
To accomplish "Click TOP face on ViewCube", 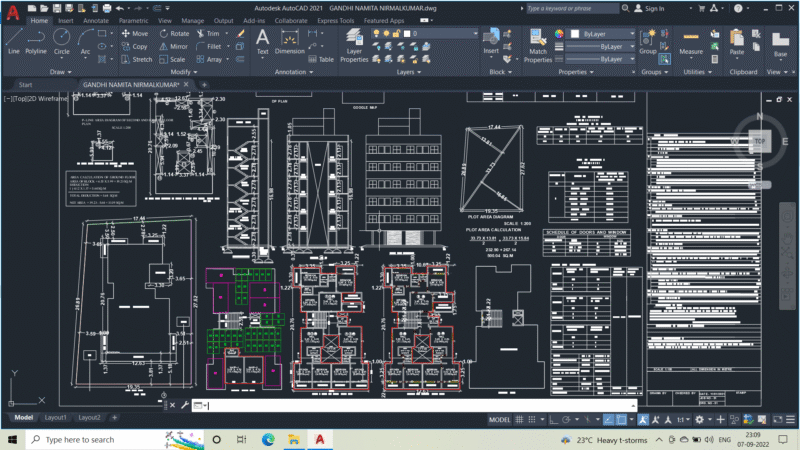I will 760,141.
